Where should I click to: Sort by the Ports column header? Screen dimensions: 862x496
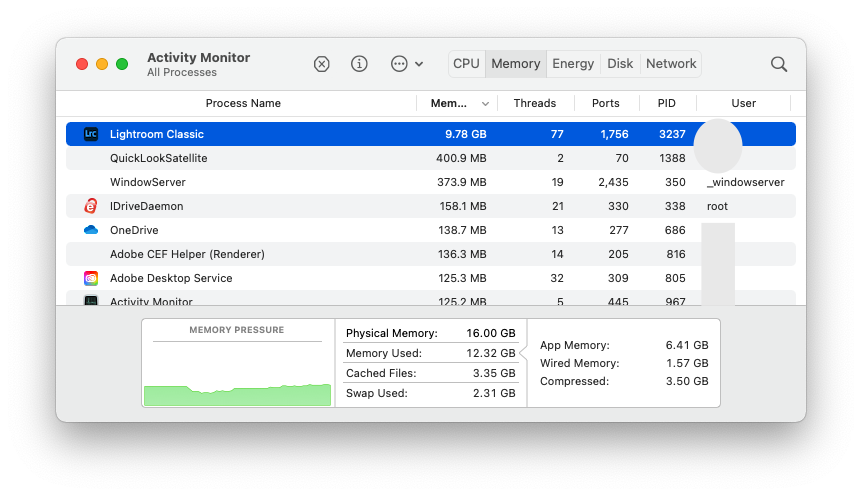click(x=605, y=103)
